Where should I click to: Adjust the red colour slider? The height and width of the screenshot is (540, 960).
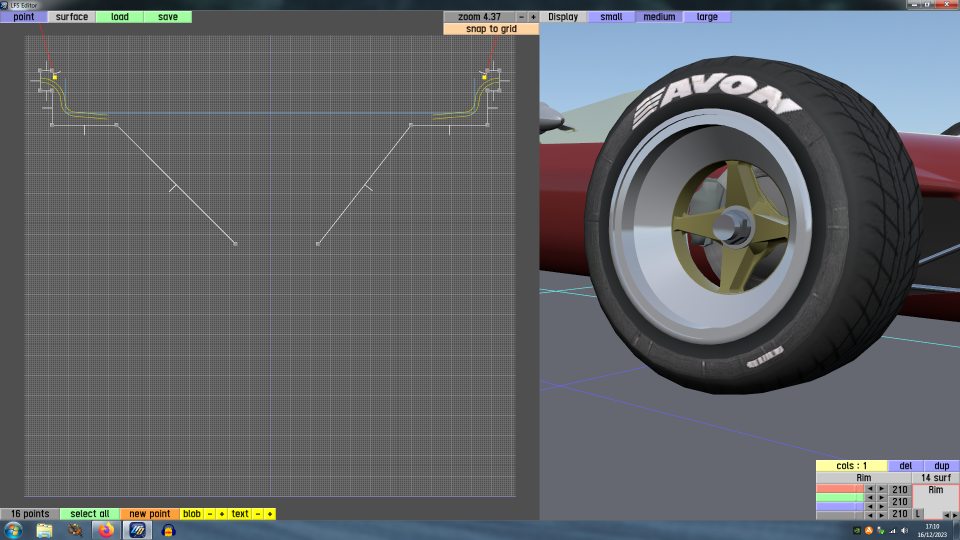click(839, 489)
